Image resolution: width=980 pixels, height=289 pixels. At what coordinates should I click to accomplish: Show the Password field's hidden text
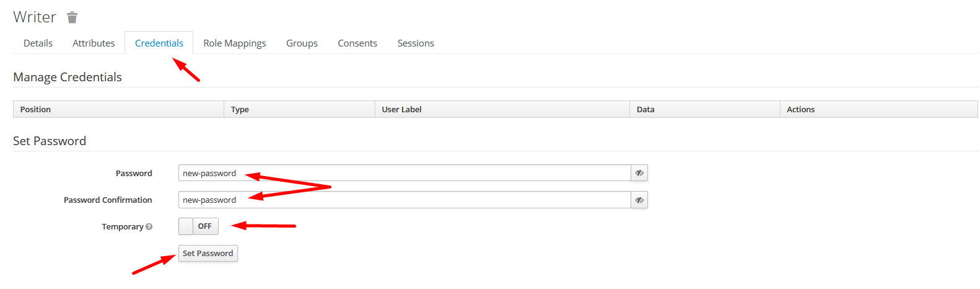(639, 173)
